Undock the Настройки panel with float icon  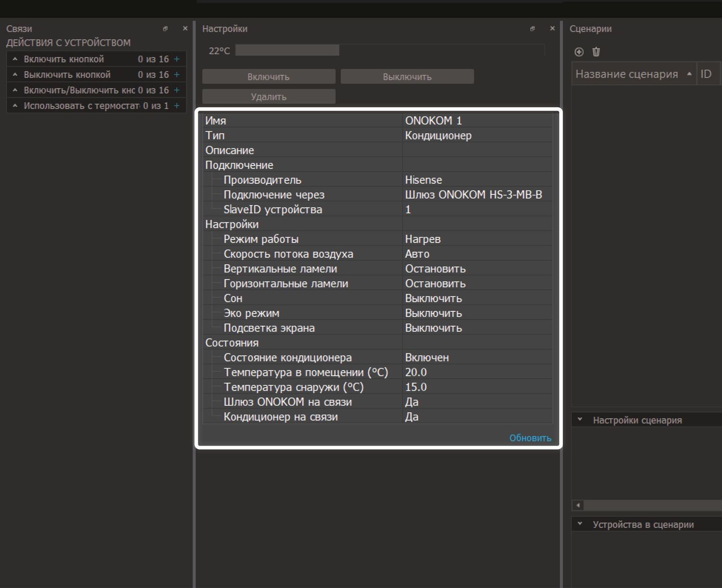[532, 29]
